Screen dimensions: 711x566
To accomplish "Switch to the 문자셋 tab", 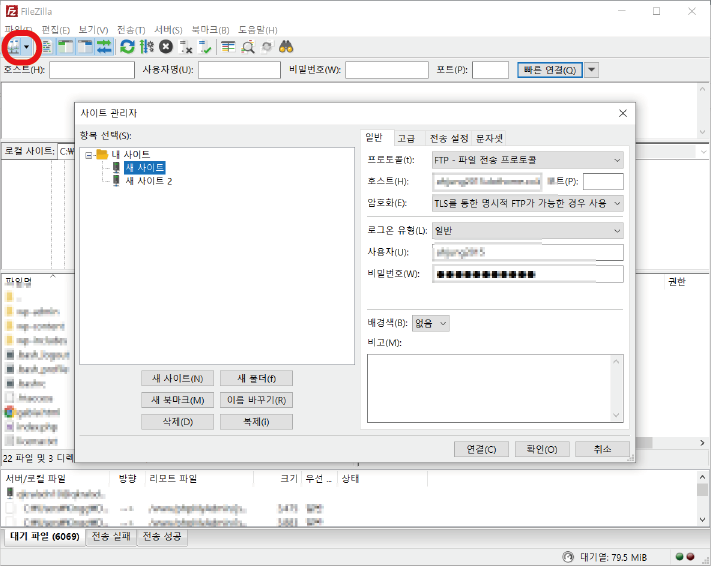I will [489, 138].
